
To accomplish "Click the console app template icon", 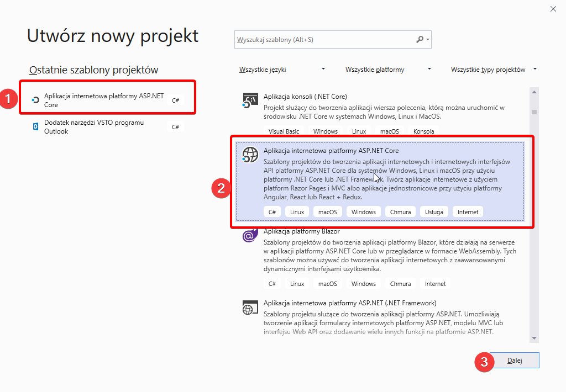I will [250, 101].
